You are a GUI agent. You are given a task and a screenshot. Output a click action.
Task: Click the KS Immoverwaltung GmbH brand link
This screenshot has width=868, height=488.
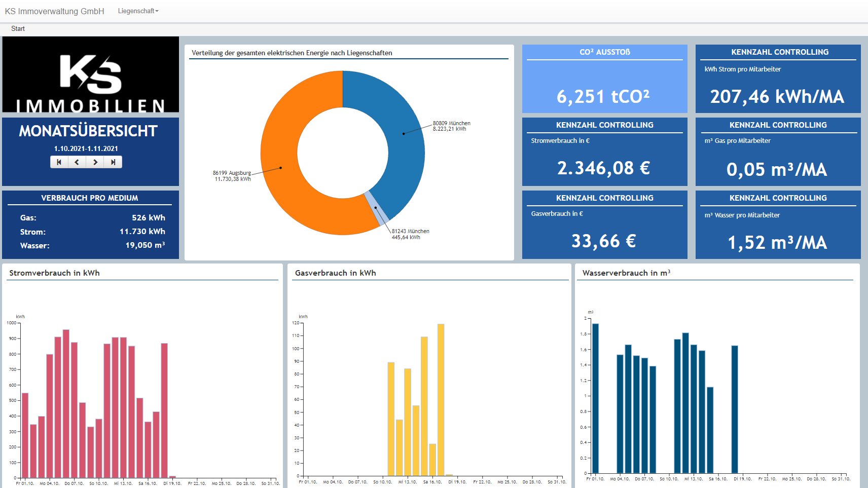[55, 11]
